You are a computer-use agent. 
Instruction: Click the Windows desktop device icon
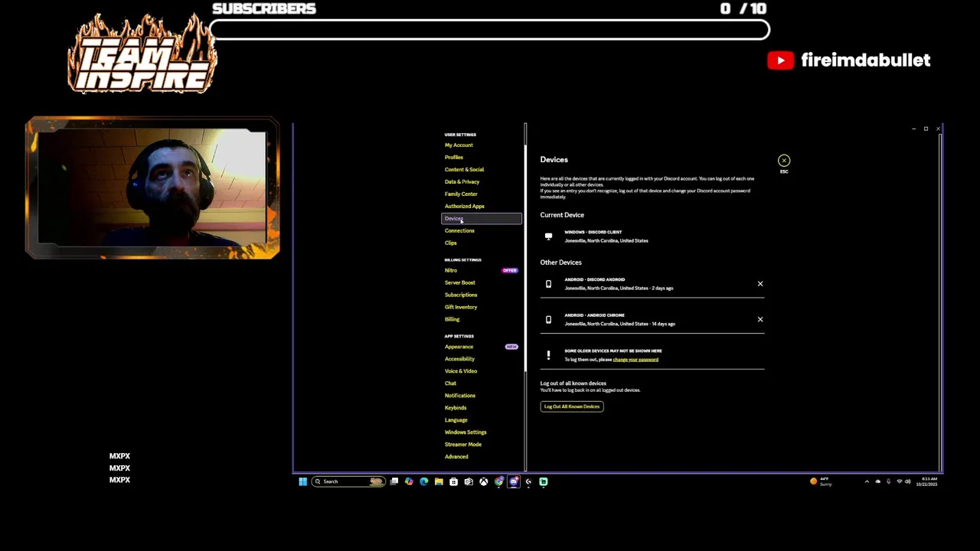point(548,236)
